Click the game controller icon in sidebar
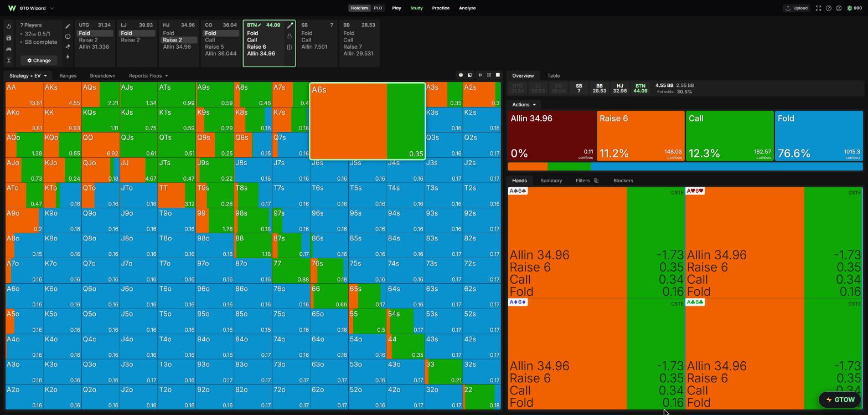The width and height of the screenshot is (868, 415). tap(9, 49)
